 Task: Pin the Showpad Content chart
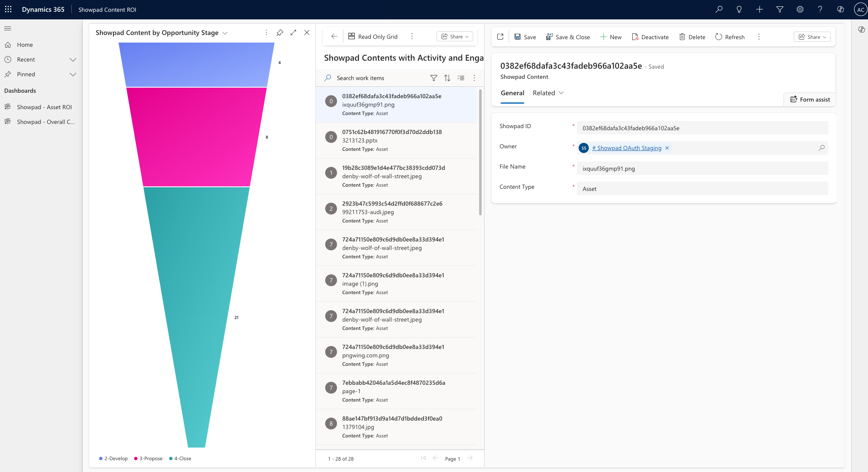(x=280, y=32)
